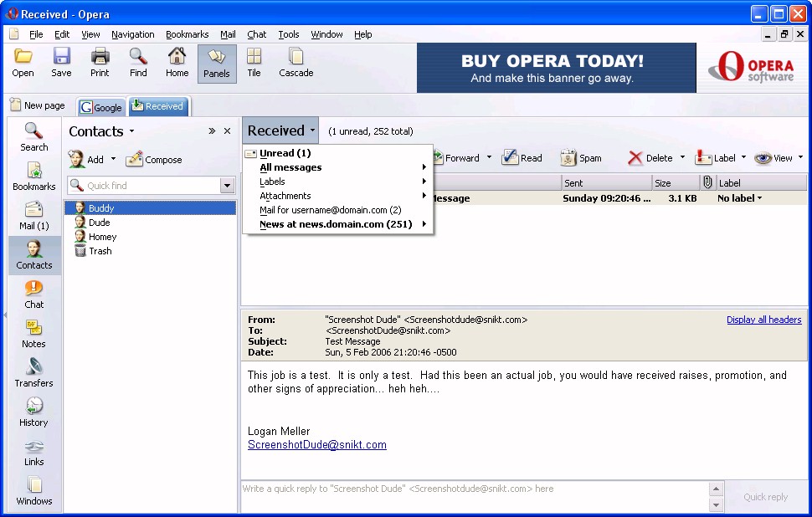Click Compose mail button

pyautogui.click(x=154, y=160)
